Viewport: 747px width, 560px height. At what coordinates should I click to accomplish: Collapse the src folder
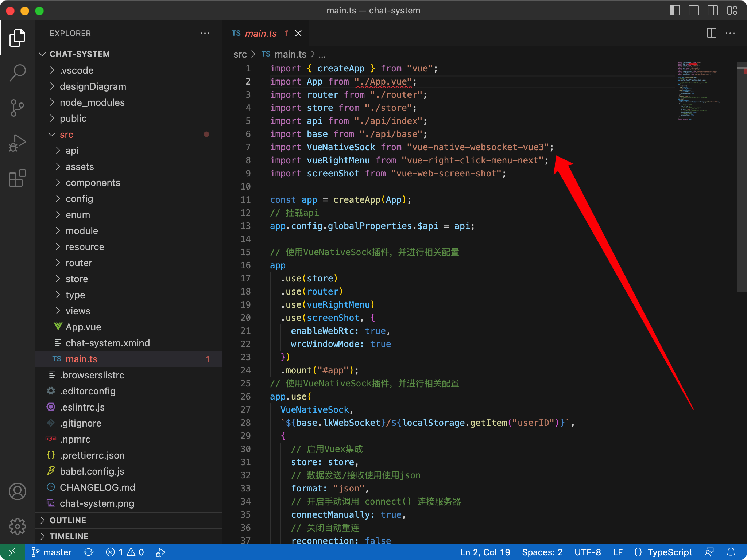[66, 135]
